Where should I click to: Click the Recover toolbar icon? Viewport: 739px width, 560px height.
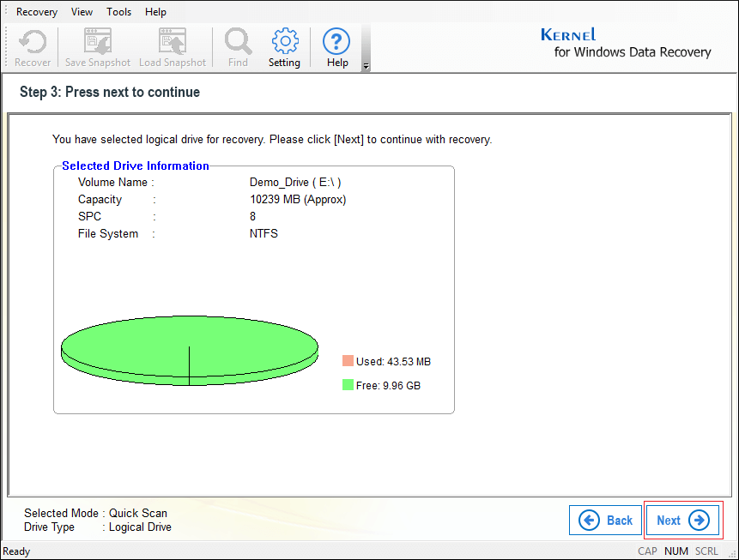click(x=33, y=47)
